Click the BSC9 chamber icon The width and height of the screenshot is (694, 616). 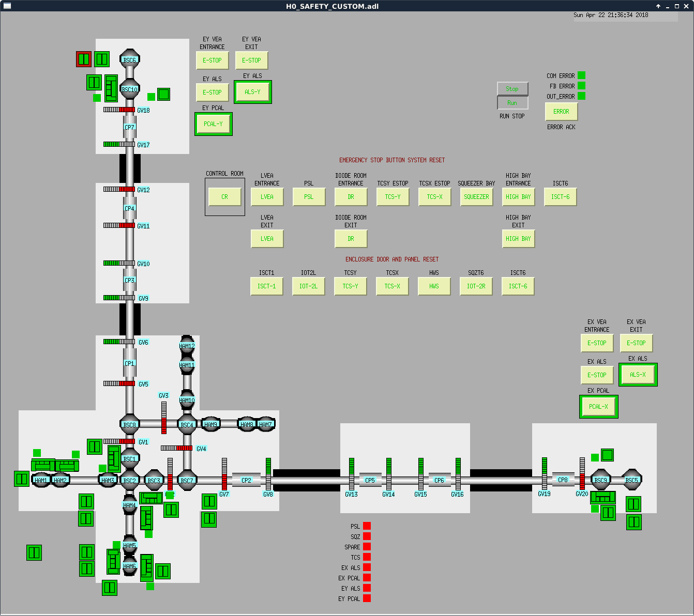(x=600, y=480)
